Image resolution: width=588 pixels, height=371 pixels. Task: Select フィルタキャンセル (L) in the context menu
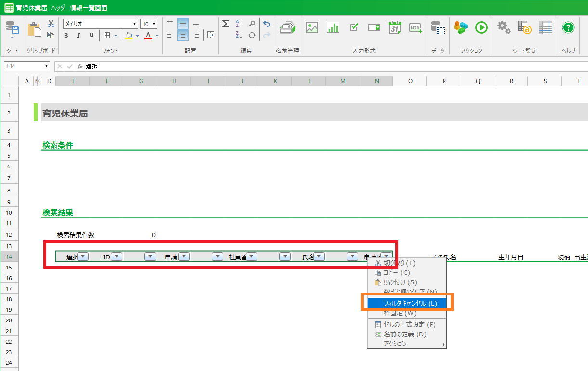click(x=410, y=303)
